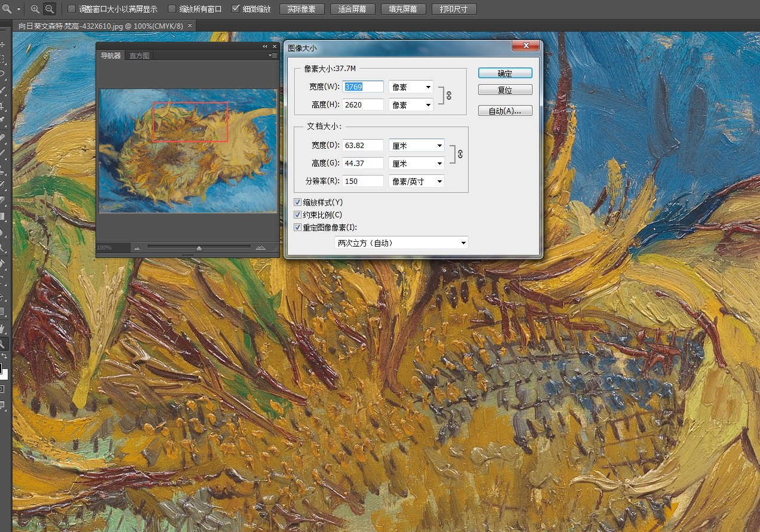Image resolution: width=760 pixels, height=532 pixels.
Task: Click the 宽度(D) field showing 63.82
Action: coord(363,145)
